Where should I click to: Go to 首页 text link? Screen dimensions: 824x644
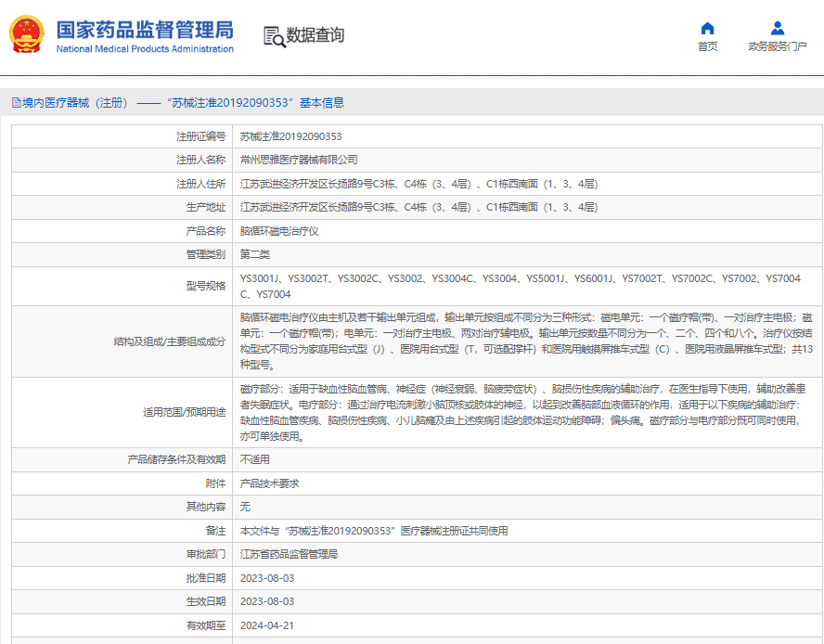click(x=707, y=46)
